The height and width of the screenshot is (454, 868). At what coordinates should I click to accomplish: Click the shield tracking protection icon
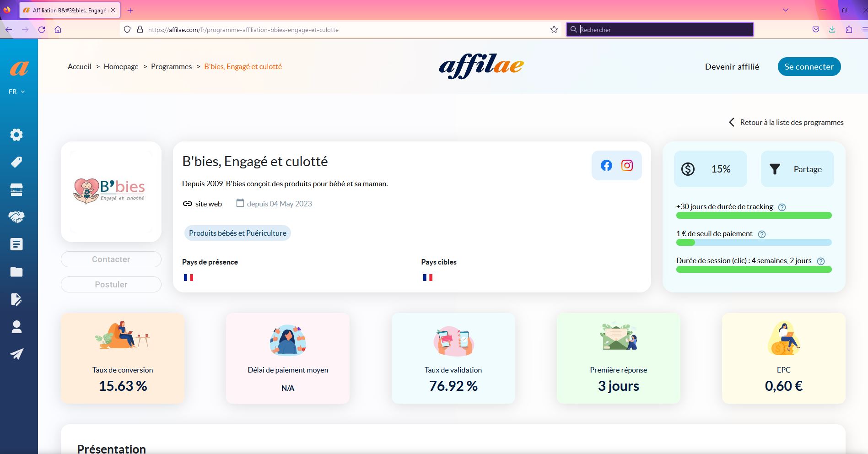tap(127, 30)
